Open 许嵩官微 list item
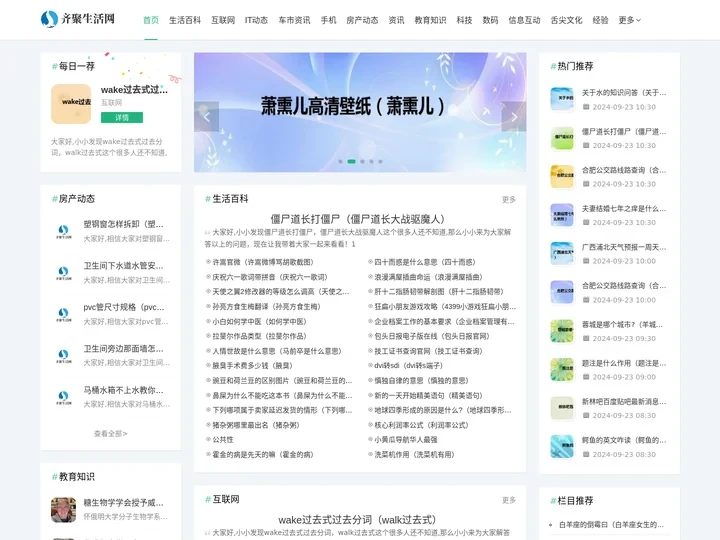Image resolution: width=720 pixels, height=540 pixels. (x=263, y=262)
